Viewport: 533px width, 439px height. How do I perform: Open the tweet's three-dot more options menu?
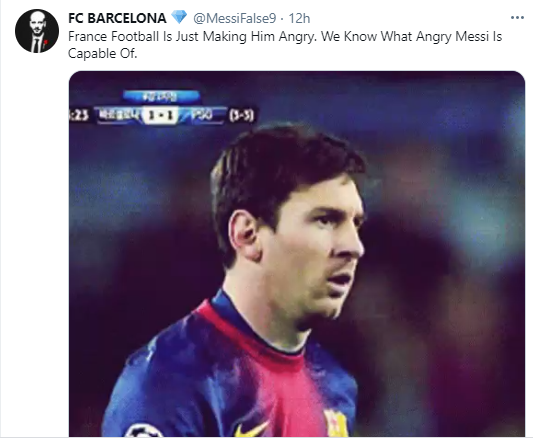tap(517, 18)
